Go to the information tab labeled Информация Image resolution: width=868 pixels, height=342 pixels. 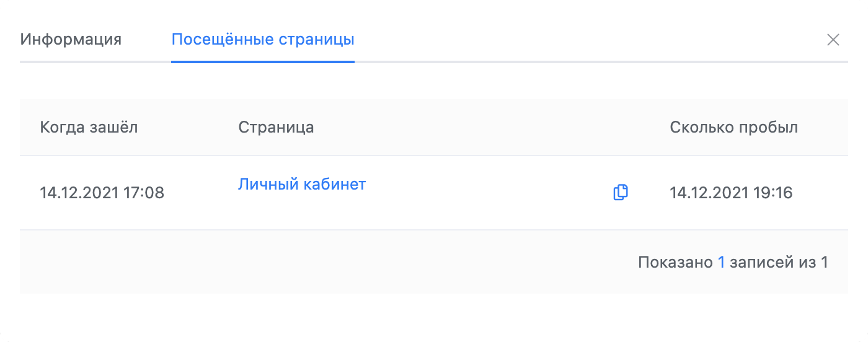(71, 40)
